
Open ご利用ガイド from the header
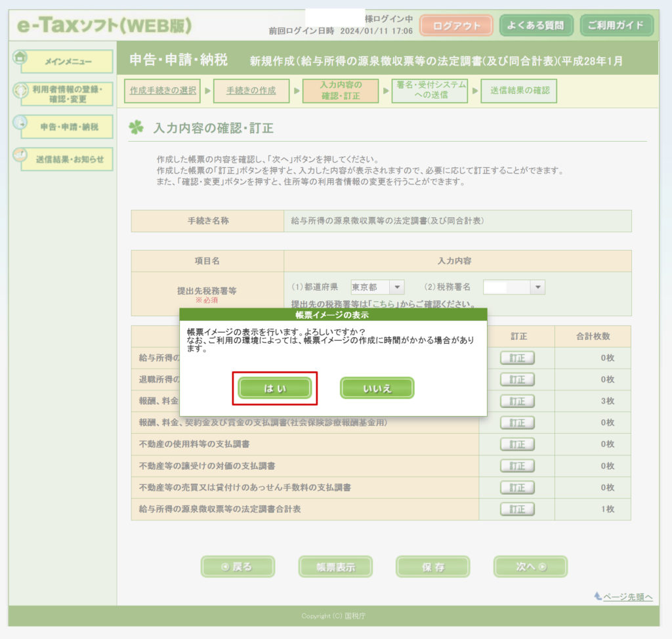click(616, 26)
